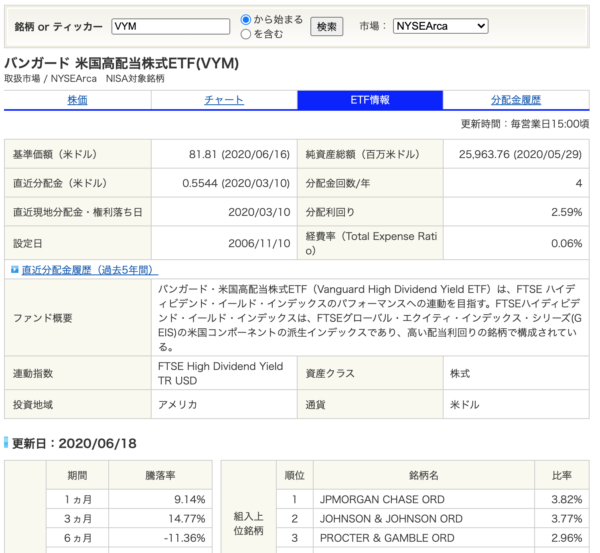
Task: Click the 権利落ち日 value 2020/03/10
Action: (x=259, y=212)
